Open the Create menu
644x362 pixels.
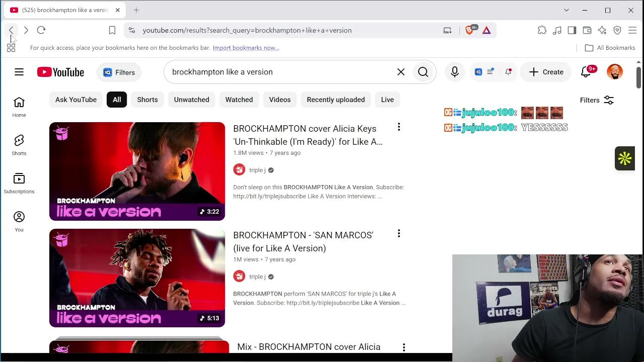(x=546, y=72)
